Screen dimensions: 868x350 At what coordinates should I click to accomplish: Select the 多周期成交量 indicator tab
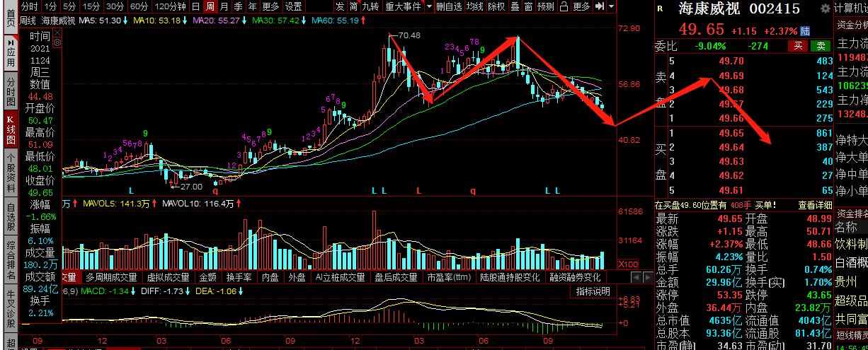pyautogui.click(x=112, y=277)
